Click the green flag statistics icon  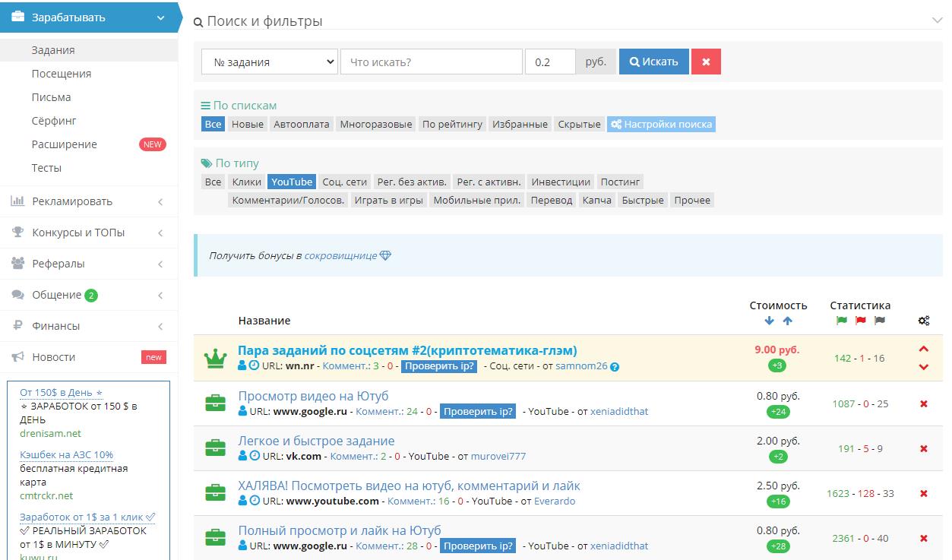[842, 321]
